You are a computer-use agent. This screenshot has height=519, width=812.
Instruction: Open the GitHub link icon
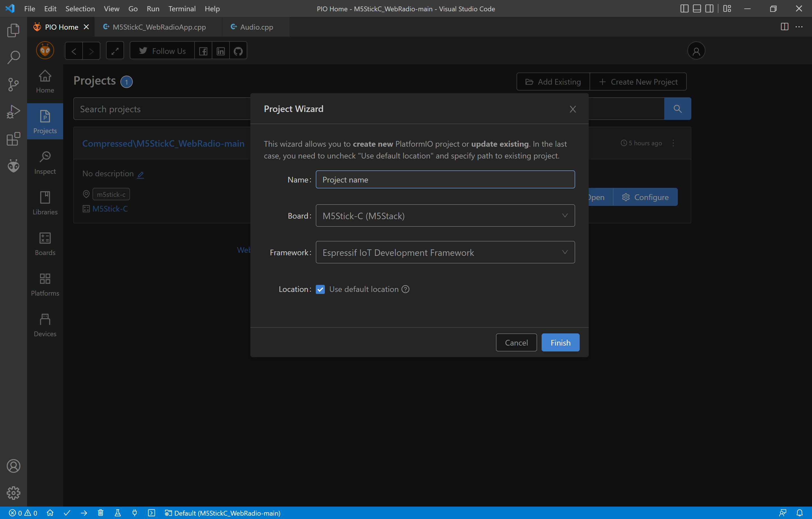click(x=239, y=51)
